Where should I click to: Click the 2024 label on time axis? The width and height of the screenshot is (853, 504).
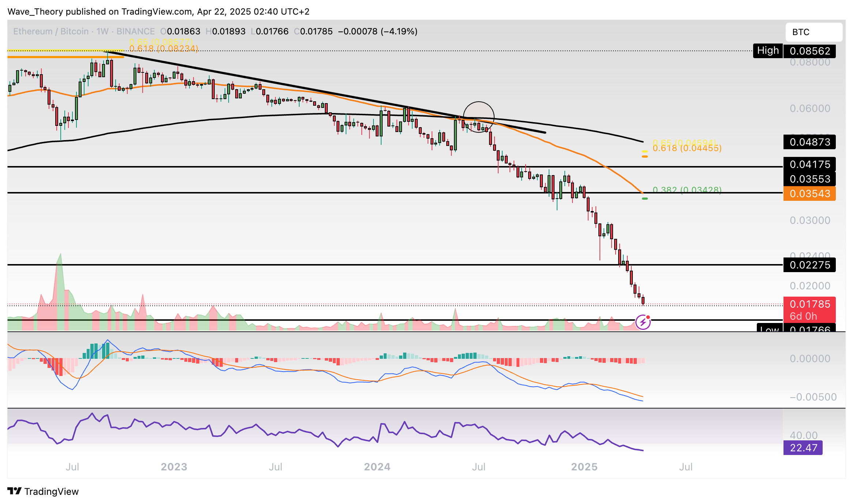click(x=377, y=467)
